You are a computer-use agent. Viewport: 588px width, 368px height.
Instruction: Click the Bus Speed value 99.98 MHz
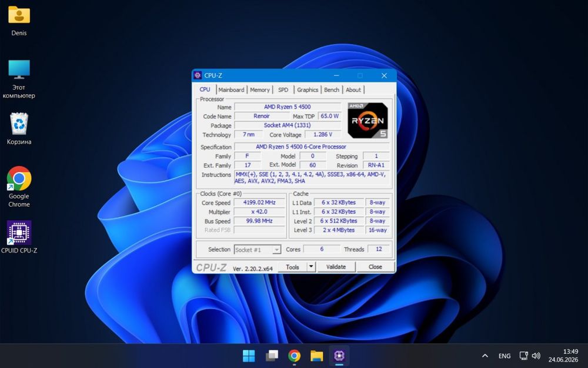(x=259, y=221)
